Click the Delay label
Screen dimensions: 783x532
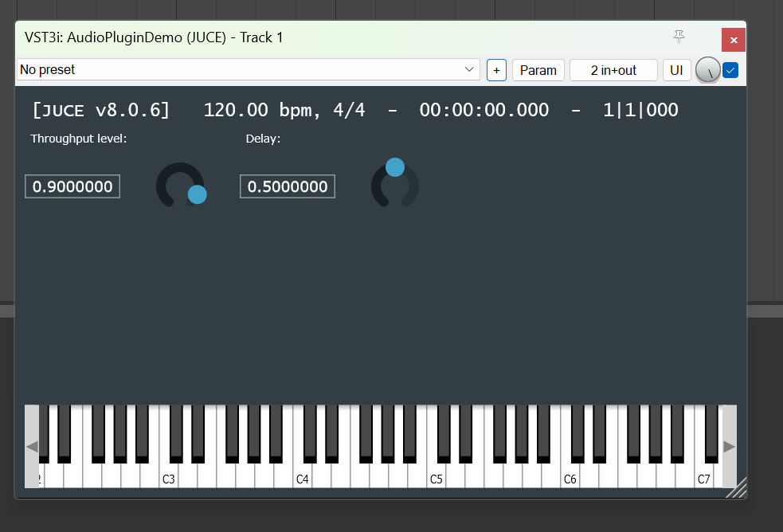tap(263, 139)
